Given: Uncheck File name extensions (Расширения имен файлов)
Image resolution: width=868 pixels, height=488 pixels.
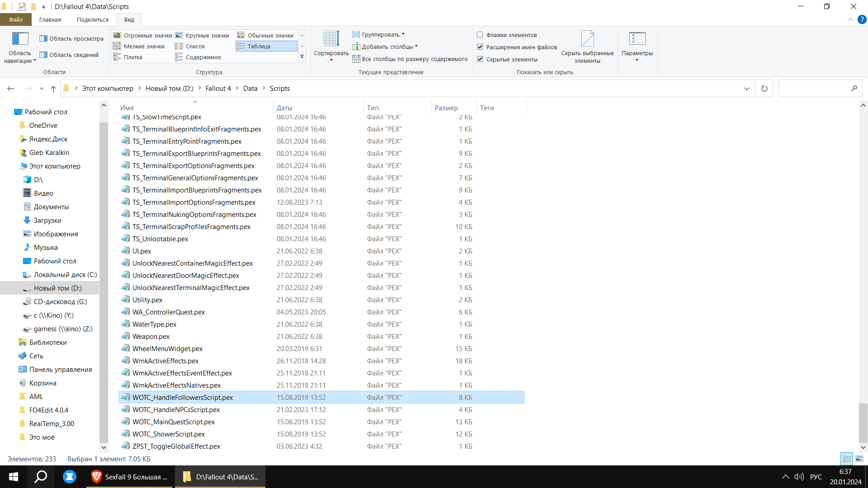Looking at the screenshot, I should (480, 47).
